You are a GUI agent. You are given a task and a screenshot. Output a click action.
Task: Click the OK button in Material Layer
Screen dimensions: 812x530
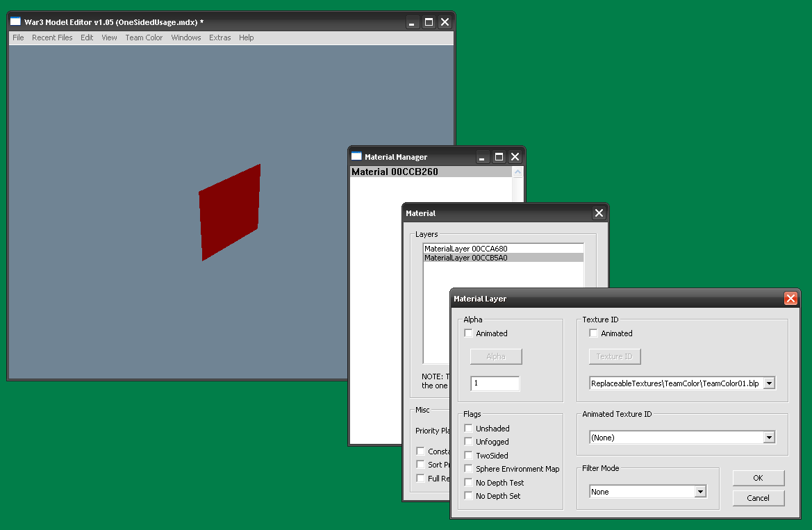click(758, 478)
